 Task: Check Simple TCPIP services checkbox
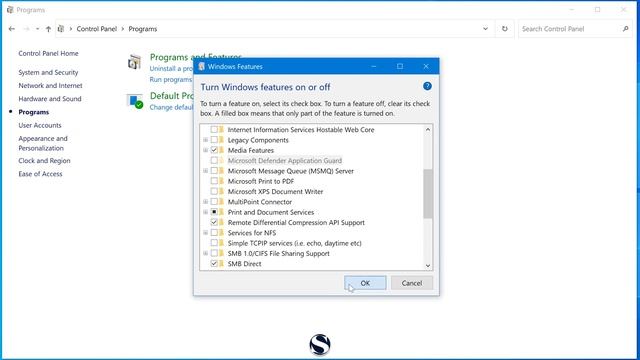214,243
